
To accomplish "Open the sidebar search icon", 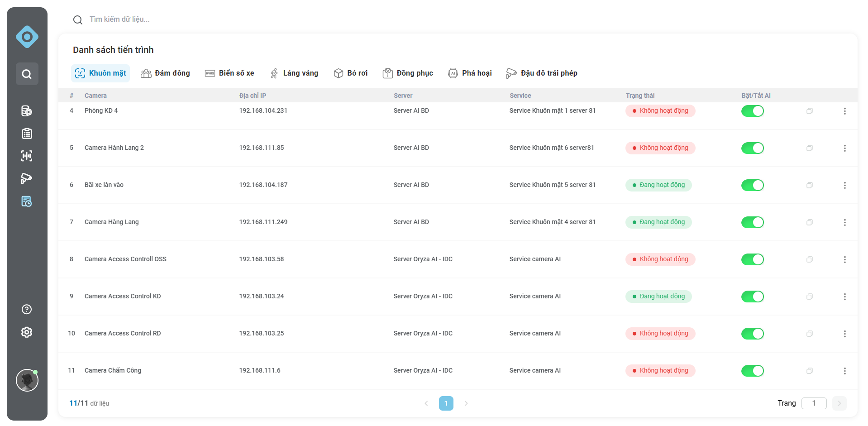I will click(x=27, y=74).
